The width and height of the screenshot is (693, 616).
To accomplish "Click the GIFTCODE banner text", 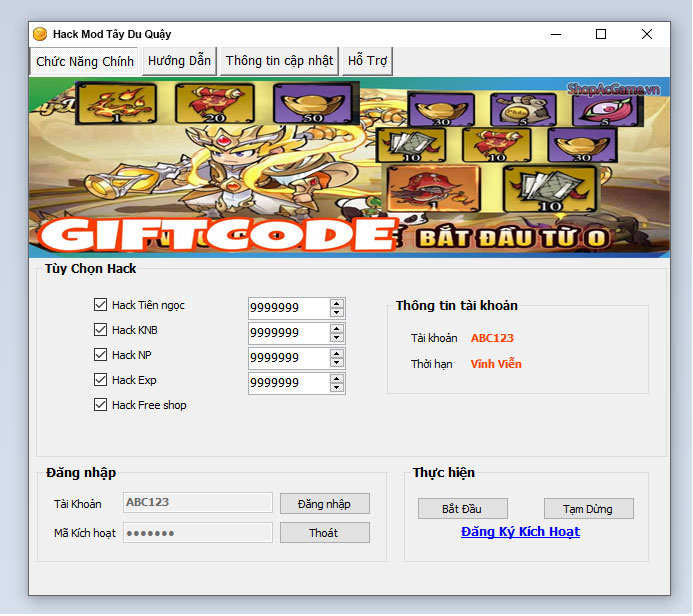I will point(216,235).
